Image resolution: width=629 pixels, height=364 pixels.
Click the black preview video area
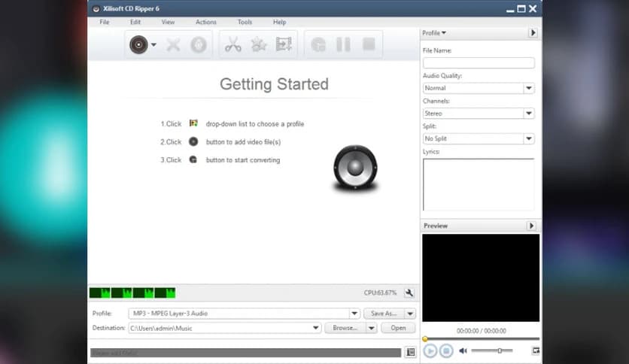(x=481, y=278)
